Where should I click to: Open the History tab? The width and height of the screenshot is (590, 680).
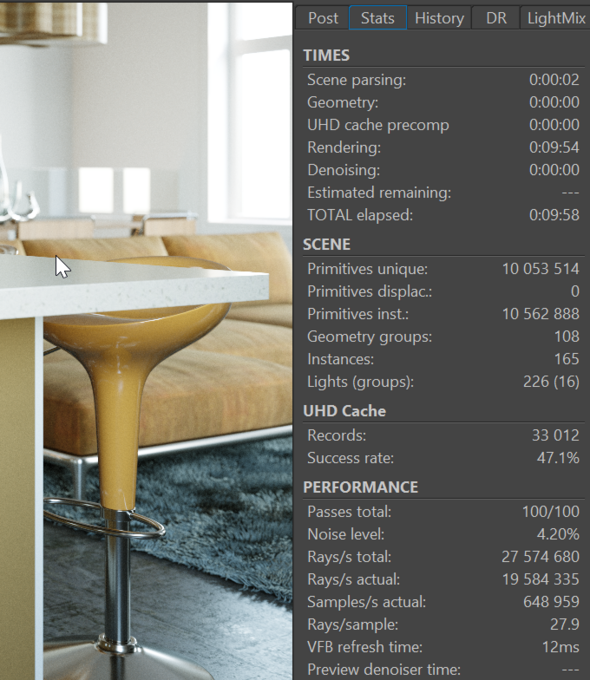tap(439, 18)
